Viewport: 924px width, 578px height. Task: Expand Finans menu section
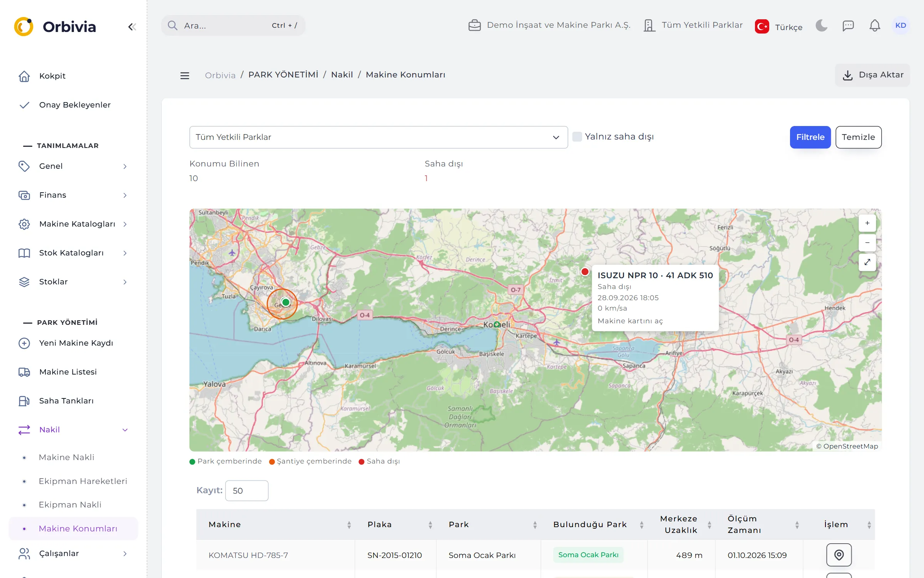click(73, 195)
